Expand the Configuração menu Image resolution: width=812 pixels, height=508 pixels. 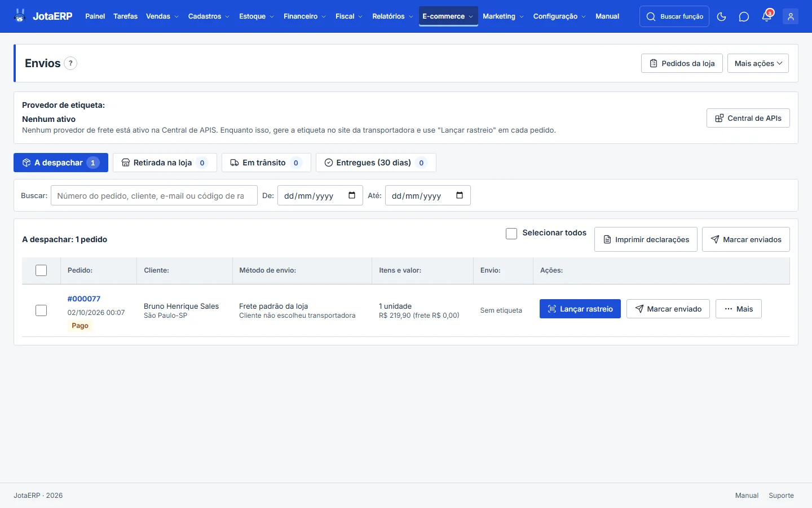pos(559,16)
